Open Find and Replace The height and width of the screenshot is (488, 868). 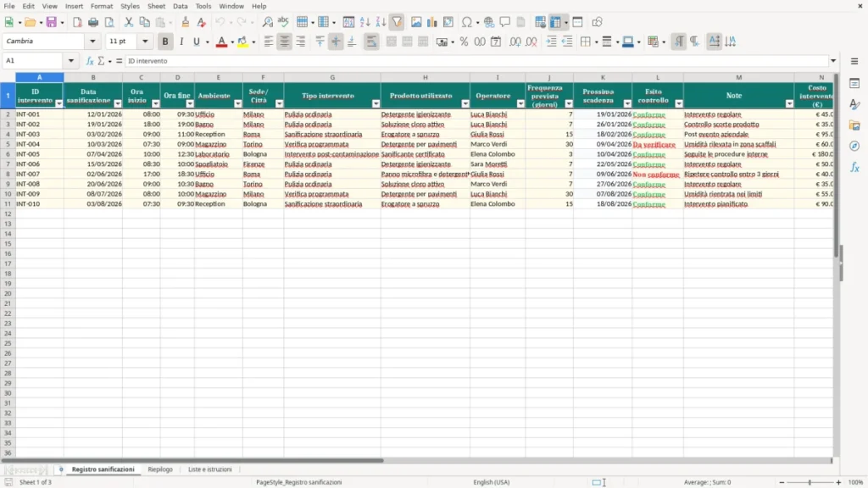[267, 22]
